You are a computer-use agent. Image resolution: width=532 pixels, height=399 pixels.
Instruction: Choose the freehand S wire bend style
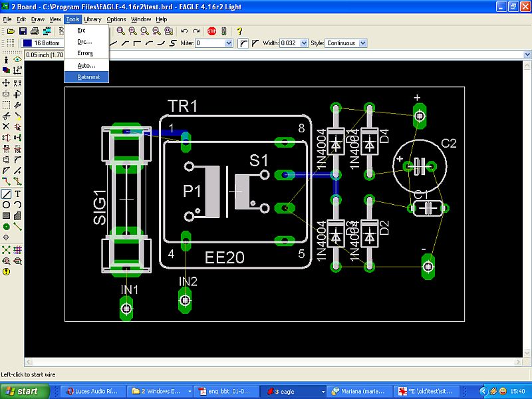point(174,43)
